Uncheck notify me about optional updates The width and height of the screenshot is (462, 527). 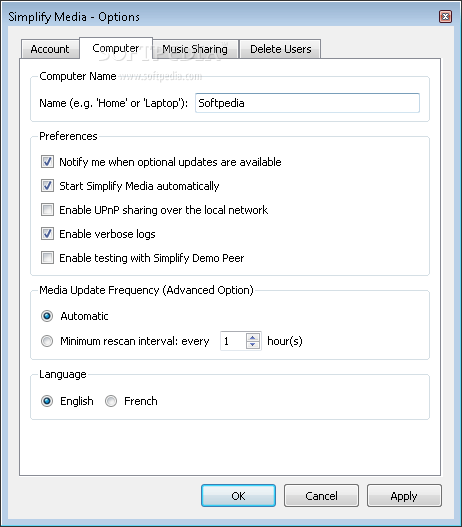47,162
